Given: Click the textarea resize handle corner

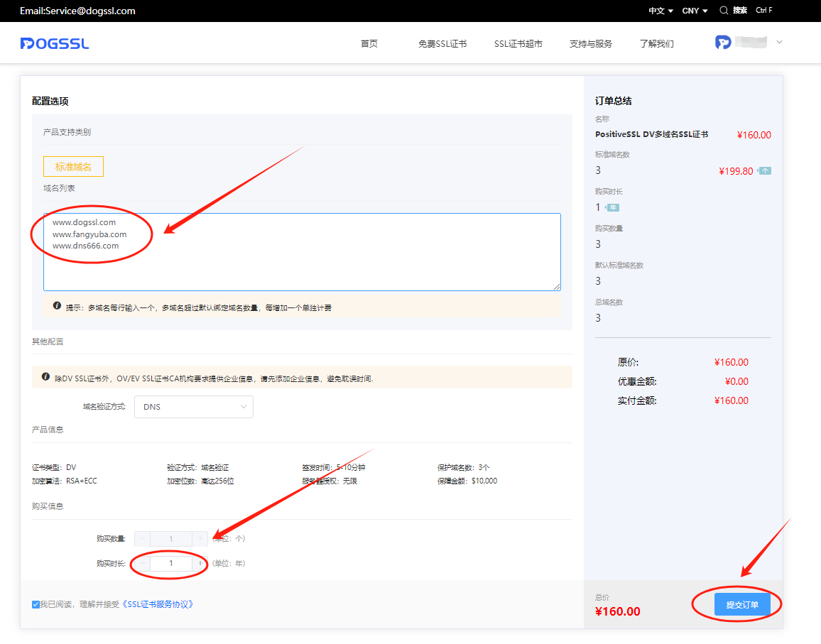Looking at the screenshot, I should click(x=557, y=286).
